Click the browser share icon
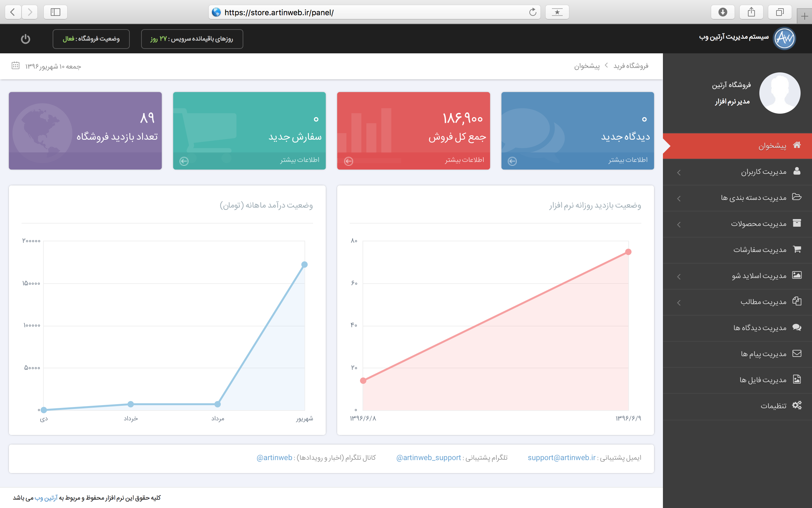This screenshot has height=508, width=812. pos(751,12)
